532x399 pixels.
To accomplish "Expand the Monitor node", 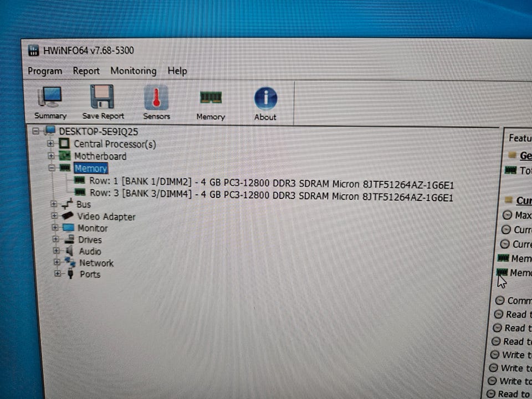I will [55, 228].
